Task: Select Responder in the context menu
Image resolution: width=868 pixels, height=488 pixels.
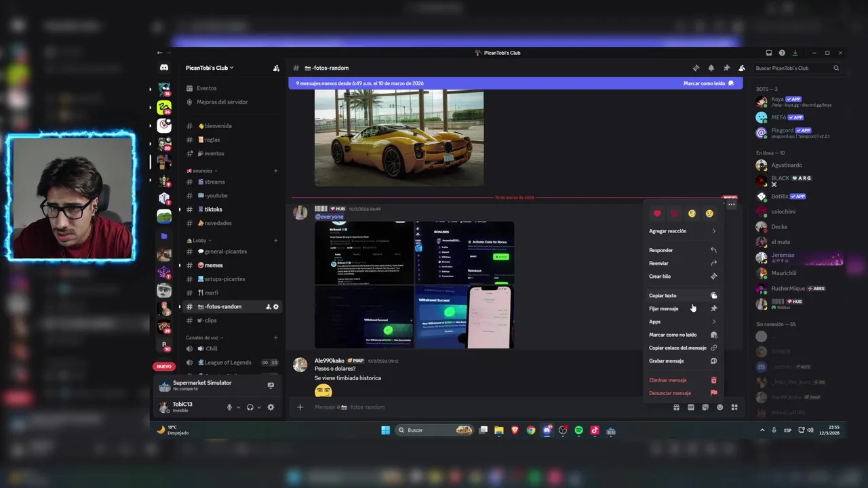Action: click(x=683, y=250)
